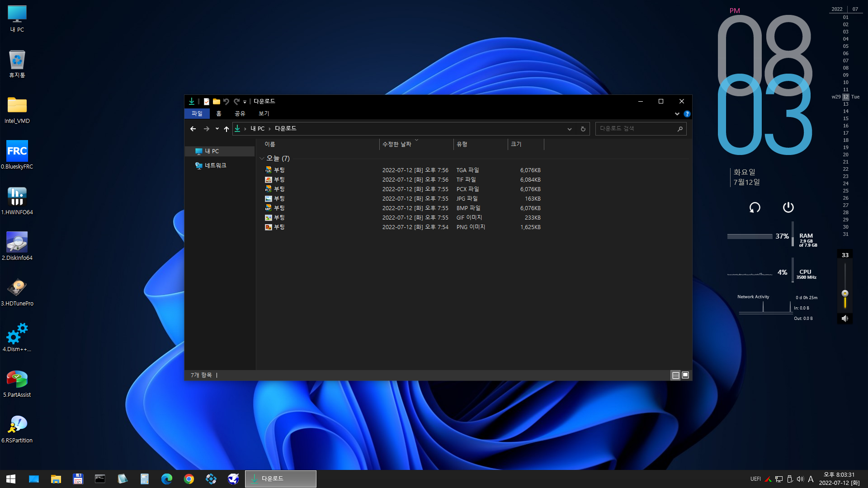Viewport: 868px width, 488px height.
Task: Toggle IME language indicator A in tray
Action: (x=811, y=479)
